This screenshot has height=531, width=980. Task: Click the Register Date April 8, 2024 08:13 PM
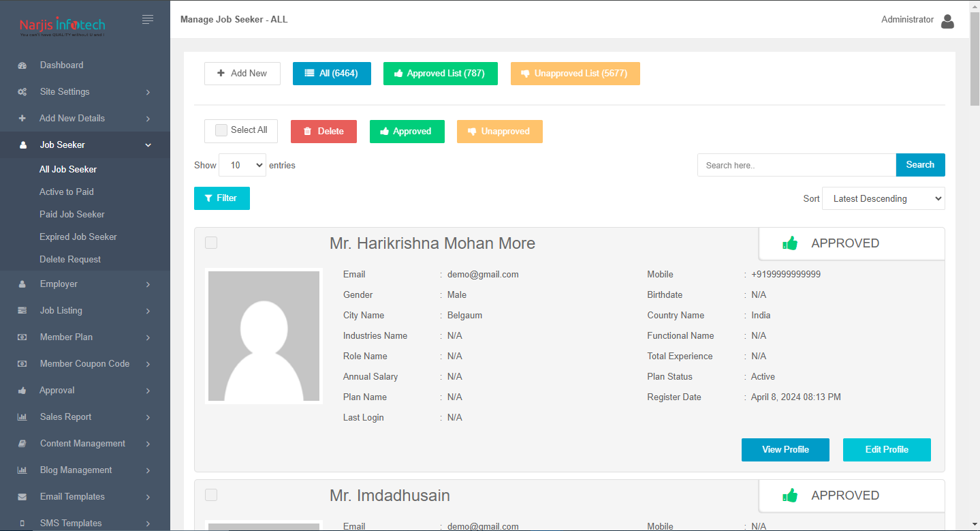tap(796, 397)
